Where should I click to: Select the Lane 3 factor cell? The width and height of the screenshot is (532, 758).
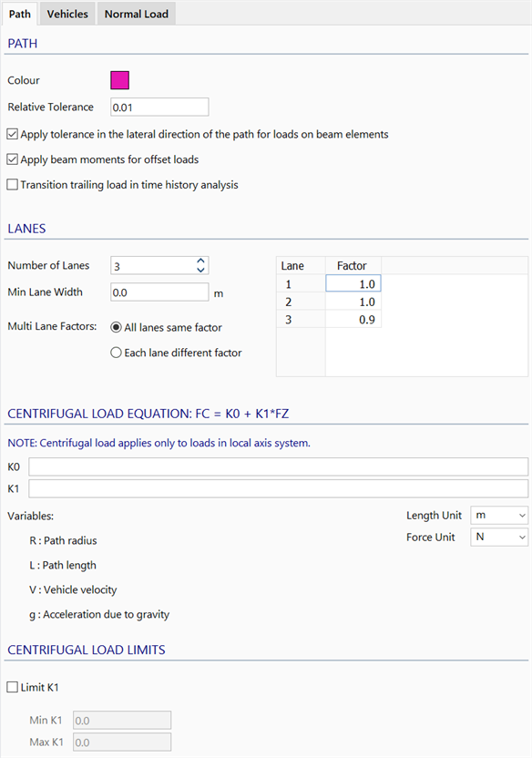point(353,320)
